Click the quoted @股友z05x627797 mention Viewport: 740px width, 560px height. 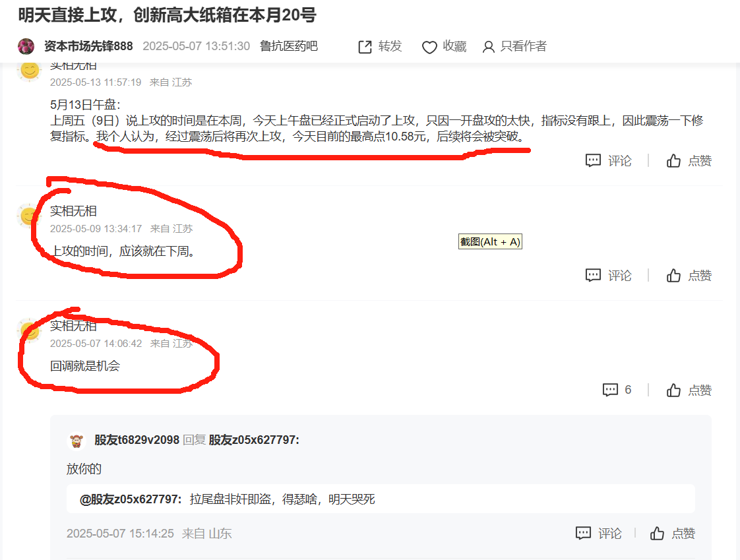pyautogui.click(x=130, y=499)
